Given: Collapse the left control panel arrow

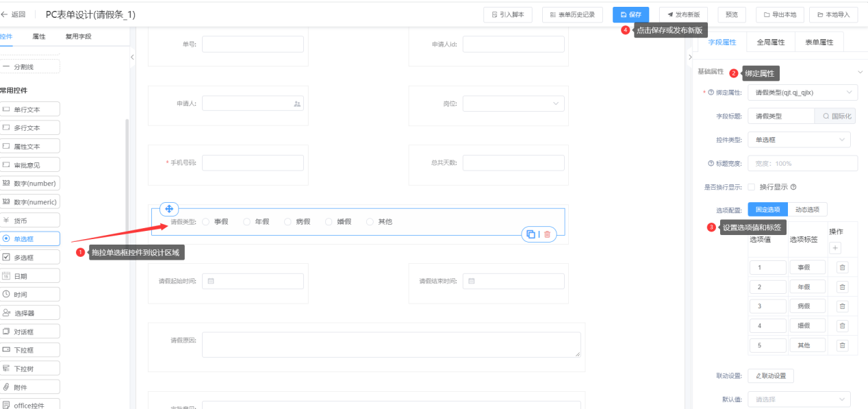Looking at the screenshot, I should [132, 58].
